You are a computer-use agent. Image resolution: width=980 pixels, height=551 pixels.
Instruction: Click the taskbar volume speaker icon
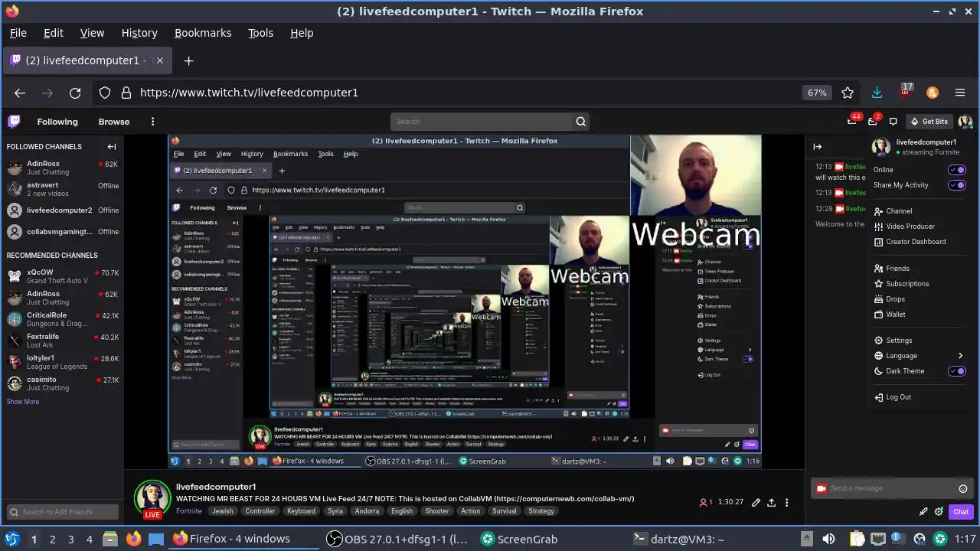click(828, 539)
